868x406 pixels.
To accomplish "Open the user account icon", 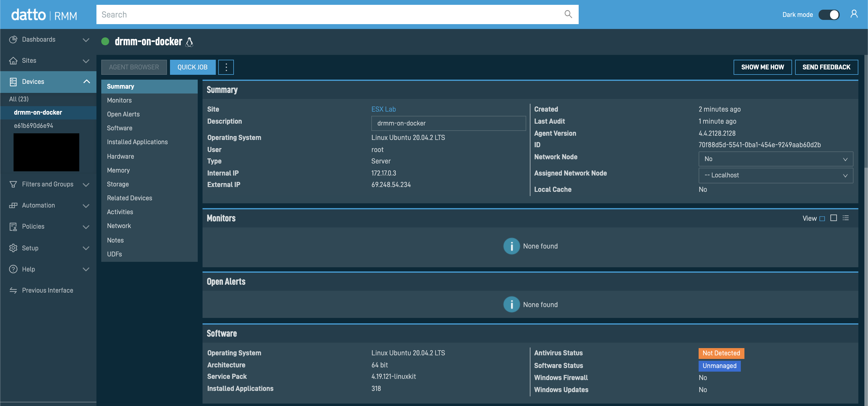I will coord(854,14).
